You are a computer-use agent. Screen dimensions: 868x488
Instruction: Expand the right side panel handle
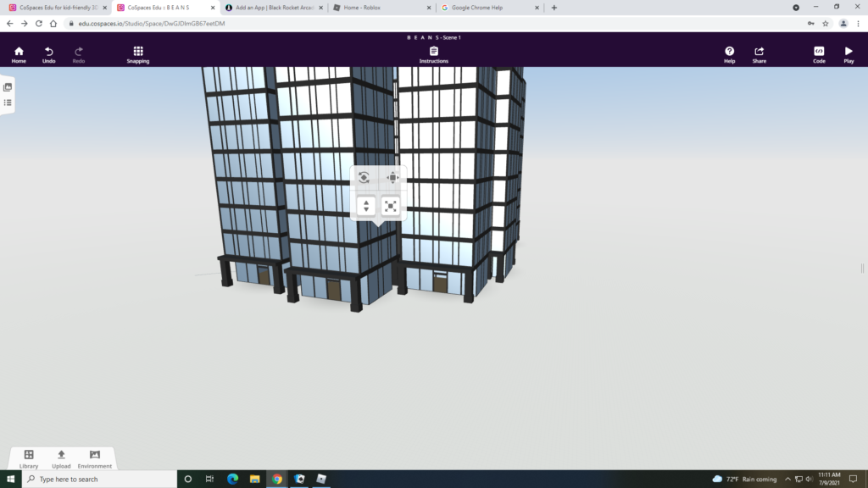tap(862, 269)
